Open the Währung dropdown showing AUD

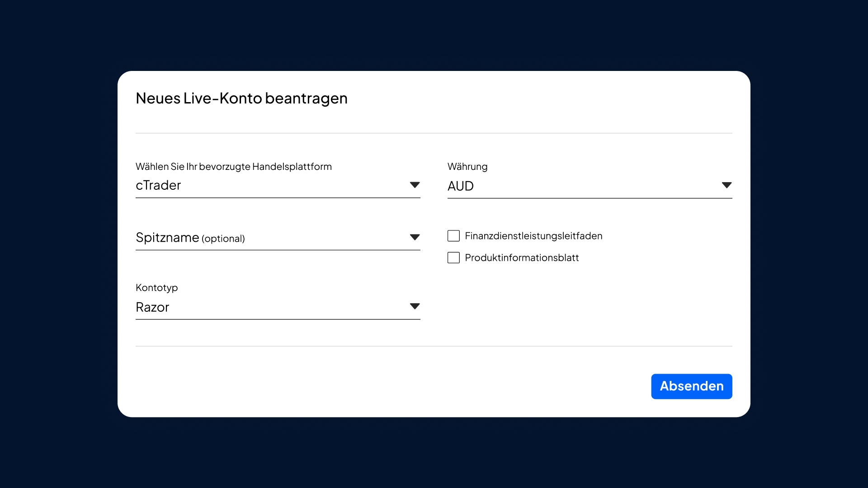click(590, 186)
